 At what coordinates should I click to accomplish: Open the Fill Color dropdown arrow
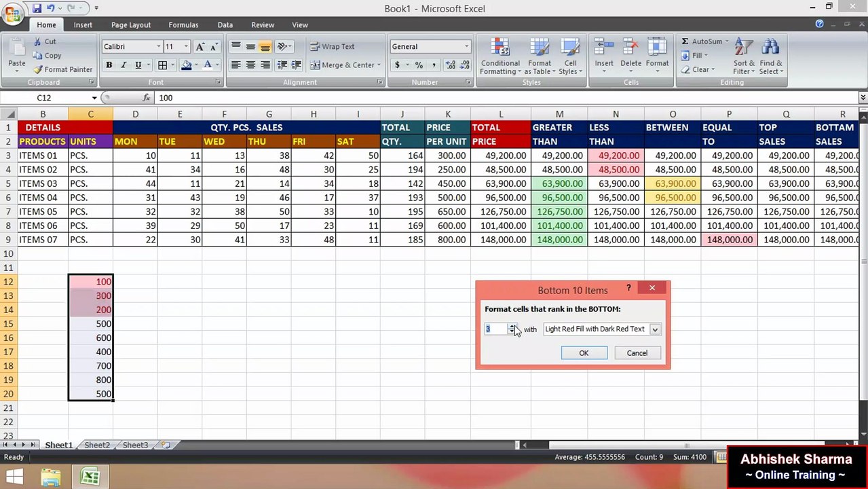(x=197, y=65)
